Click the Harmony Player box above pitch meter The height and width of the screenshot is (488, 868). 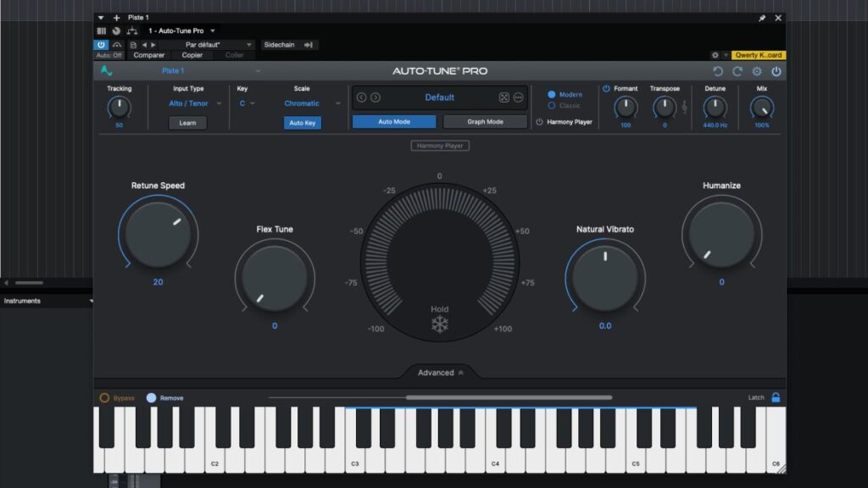tap(440, 146)
